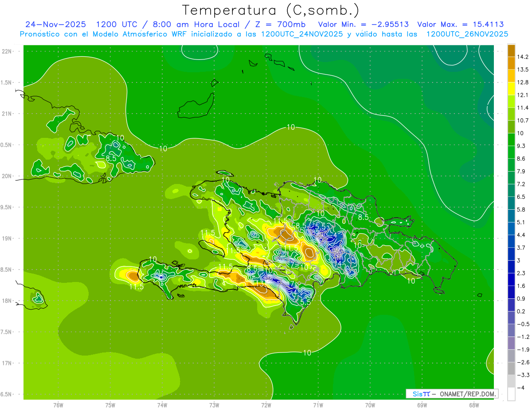Pick the white legend band below -4
Viewport: 532px width, 411px height.
[511, 394]
